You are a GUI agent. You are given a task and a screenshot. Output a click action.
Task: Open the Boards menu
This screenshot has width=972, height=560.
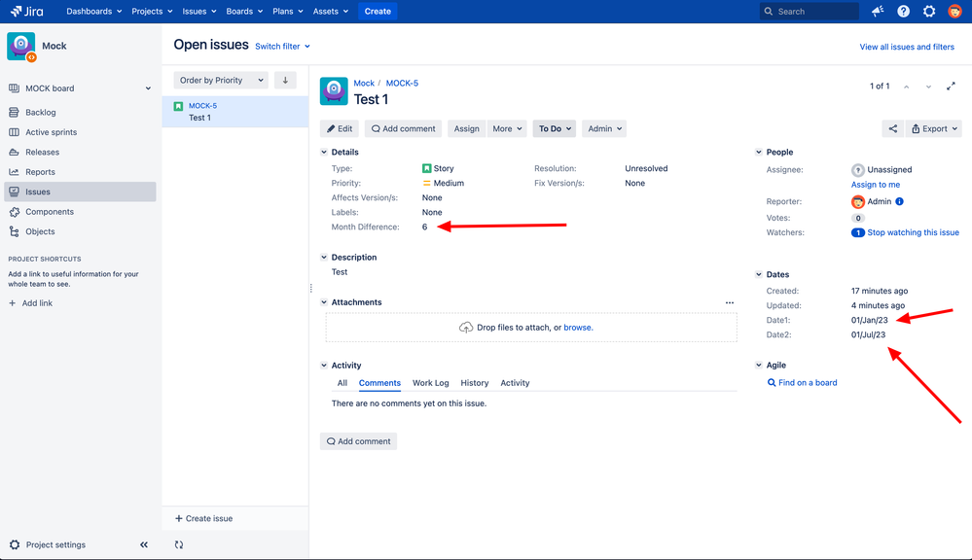point(243,12)
